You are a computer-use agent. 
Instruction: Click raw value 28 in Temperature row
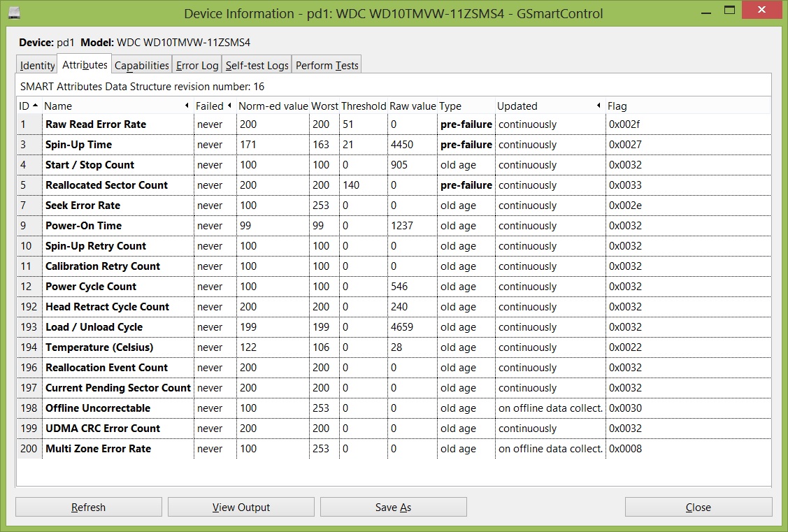click(x=396, y=347)
